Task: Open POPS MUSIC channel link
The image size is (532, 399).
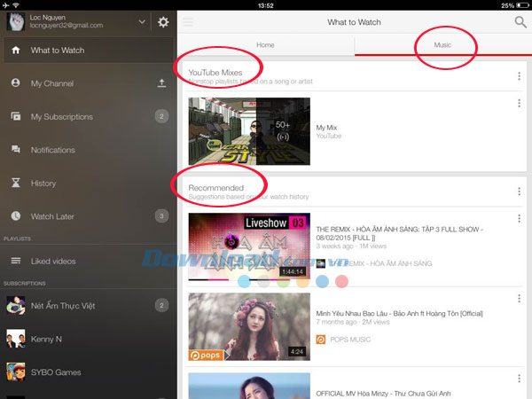Action: tap(350, 340)
